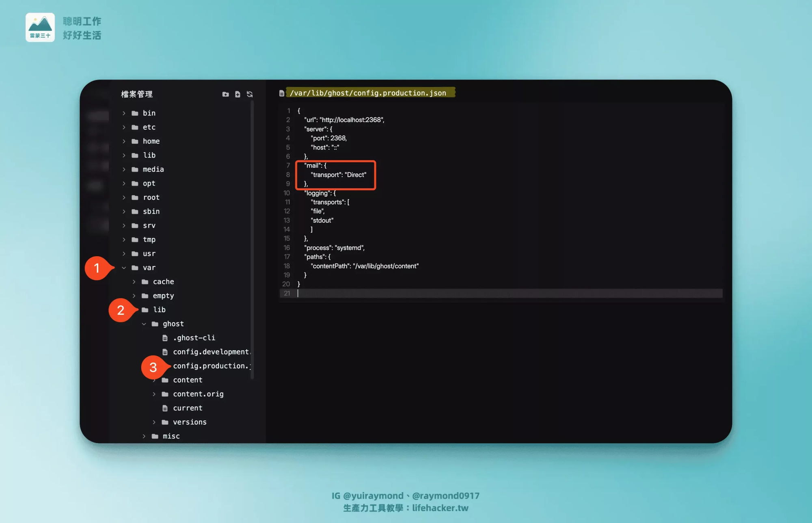Click the "port": 2368 line
This screenshot has height=523, width=812.
[x=329, y=138]
